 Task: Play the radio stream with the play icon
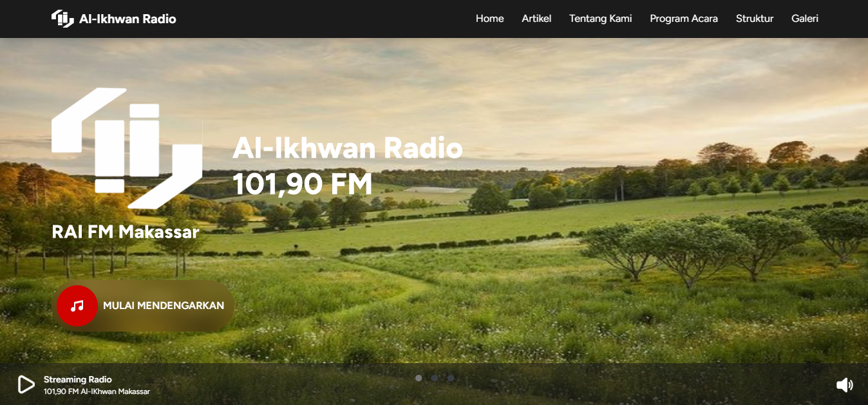26,384
